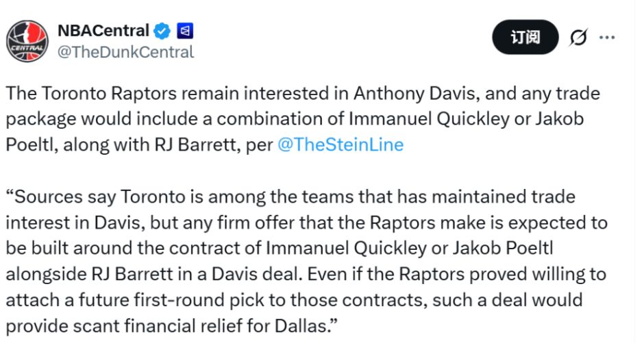Click the square affiliate badge beside the checkmark
This screenshot has height=343, width=644.
[184, 31]
